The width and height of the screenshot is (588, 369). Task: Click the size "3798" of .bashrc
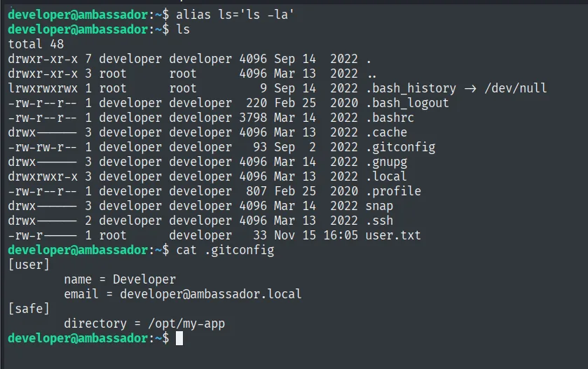(253, 118)
